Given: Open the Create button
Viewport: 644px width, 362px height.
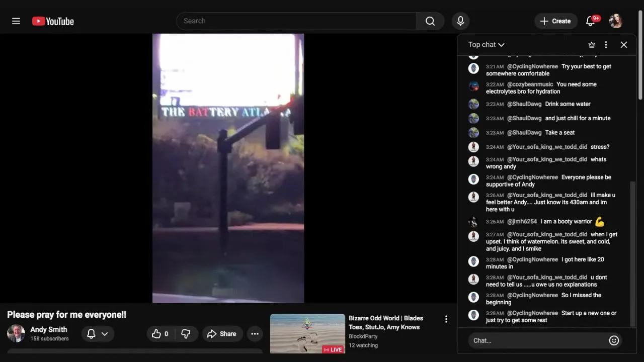Looking at the screenshot, I should point(555,21).
